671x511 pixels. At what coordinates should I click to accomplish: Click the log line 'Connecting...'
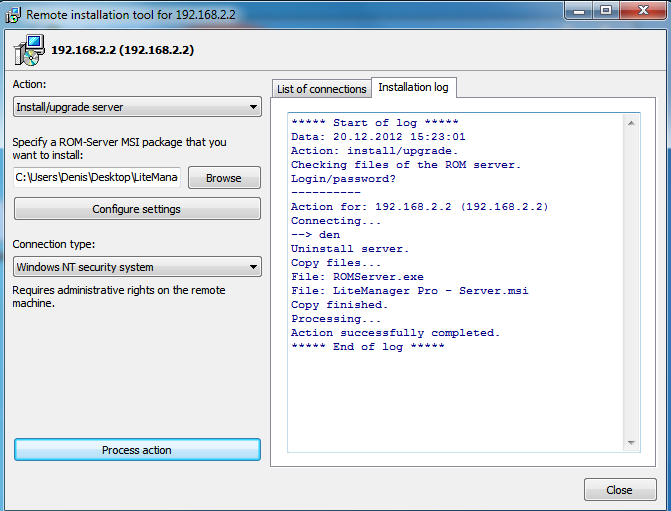[x=336, y=221]
